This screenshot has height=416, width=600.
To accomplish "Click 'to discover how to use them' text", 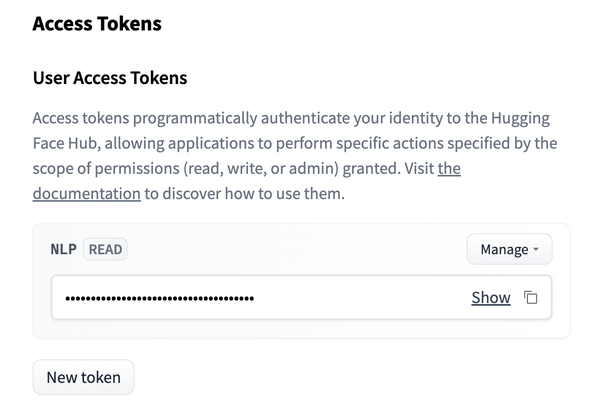I will point(245,194).
